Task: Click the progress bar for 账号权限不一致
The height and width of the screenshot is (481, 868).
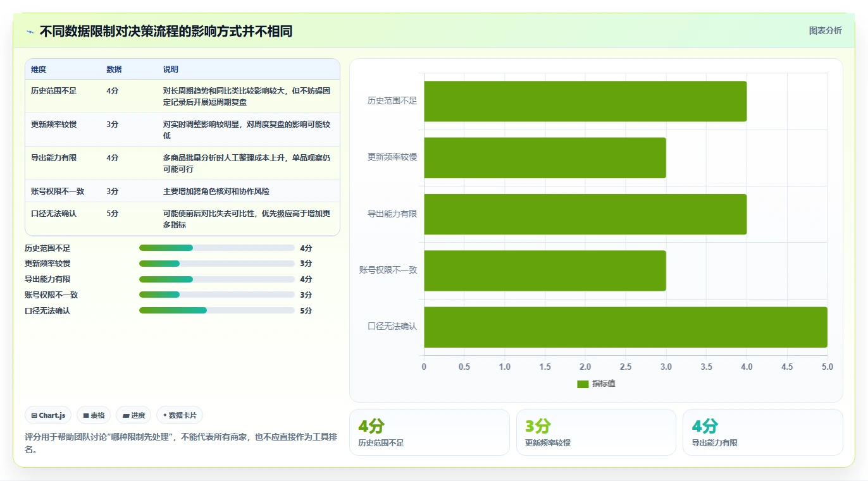Action: 217,295
